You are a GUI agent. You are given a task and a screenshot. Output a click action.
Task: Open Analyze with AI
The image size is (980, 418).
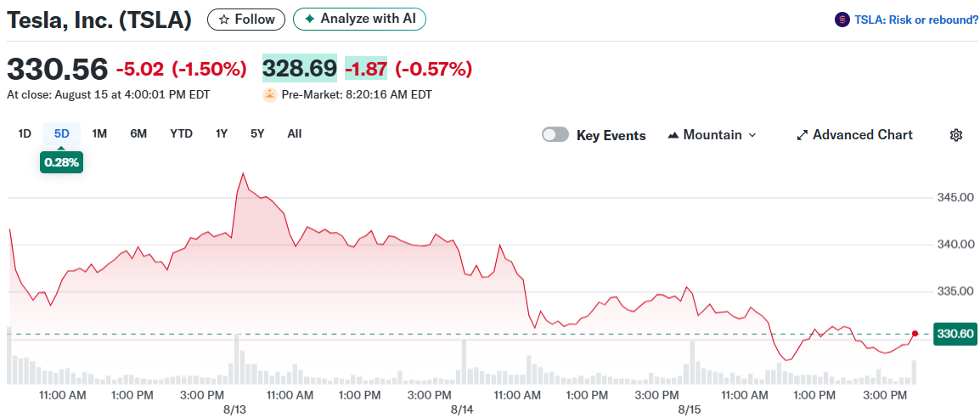(359, 19)
